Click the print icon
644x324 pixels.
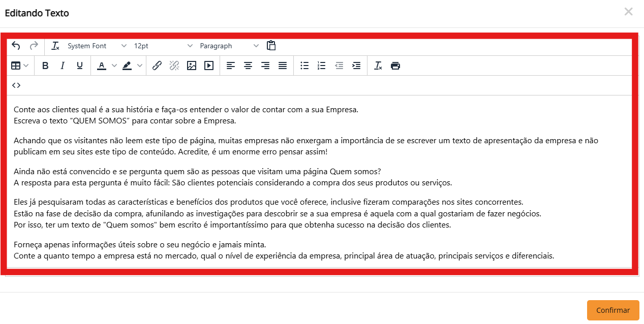[395, 66]
